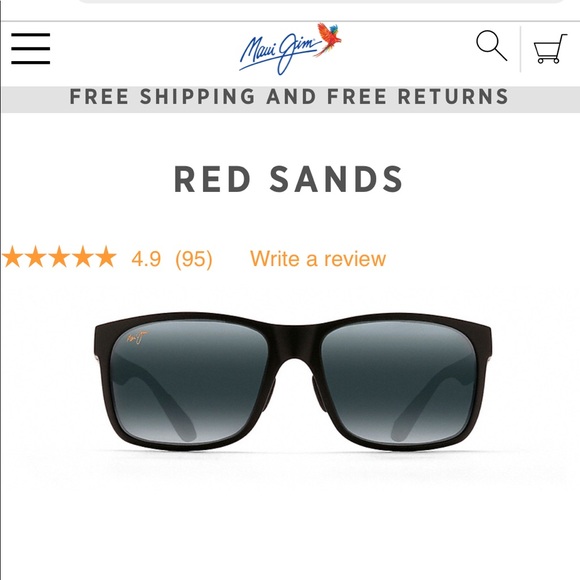Click the (95) review count
580x580 pixels.
pos(194,259)
